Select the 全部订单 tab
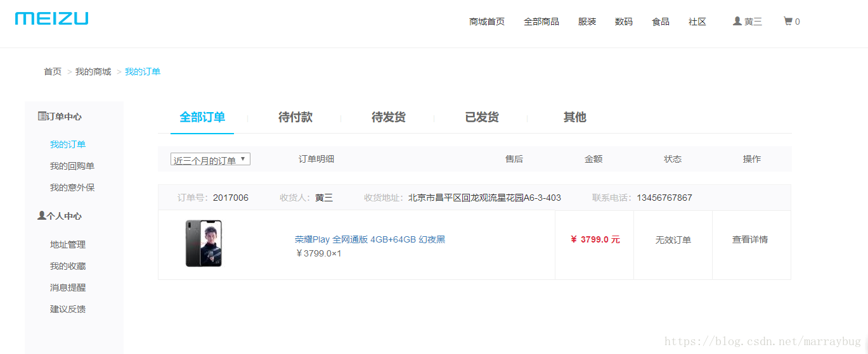The image size is (868, 354). (202, 117)
